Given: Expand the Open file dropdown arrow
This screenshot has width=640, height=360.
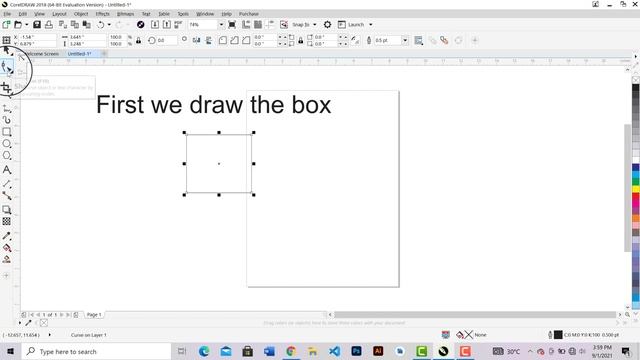Looking at the screenshot, I should click(x=27, y=24).
